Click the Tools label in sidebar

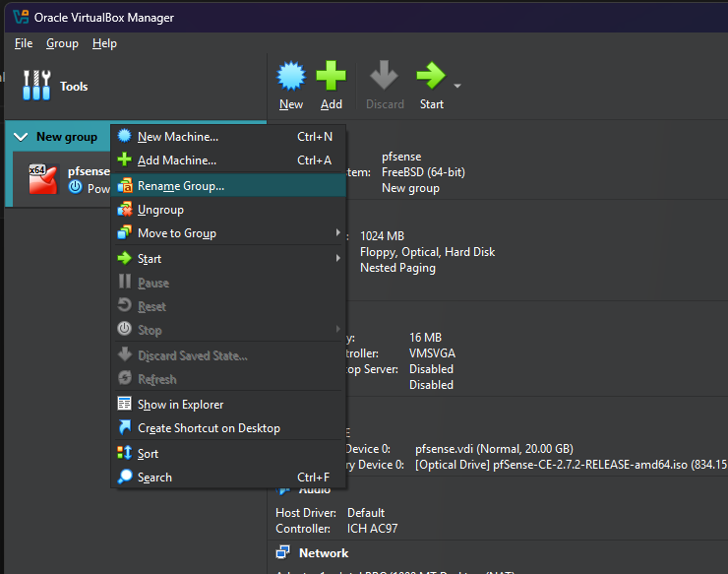74,86
